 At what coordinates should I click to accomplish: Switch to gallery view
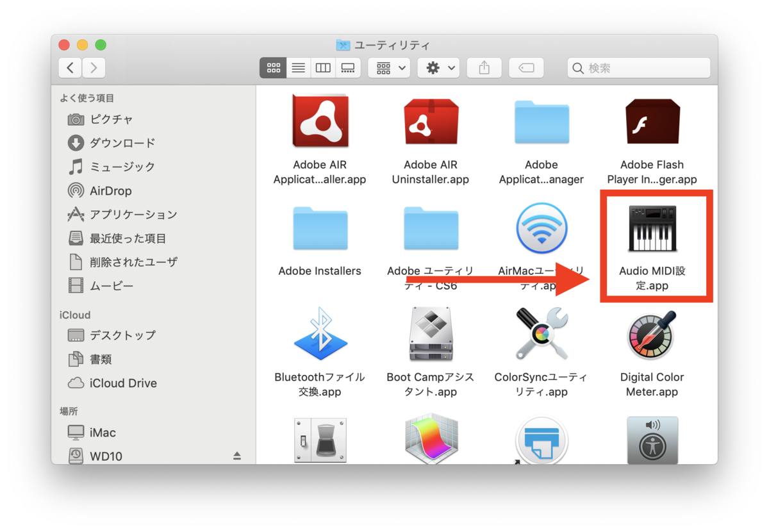[x=348, y=68]
